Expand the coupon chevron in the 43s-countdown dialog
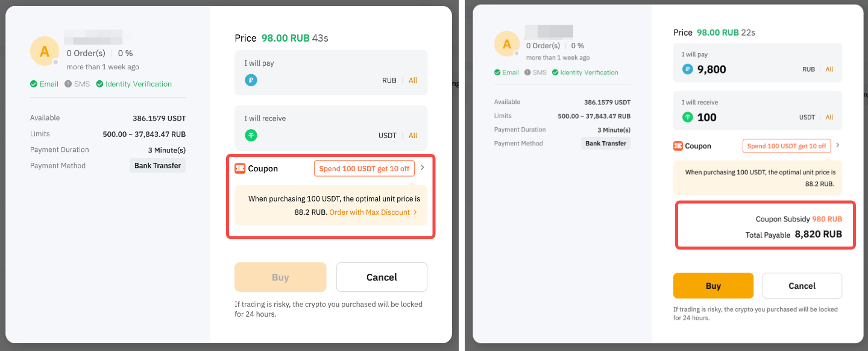This screenshot has height=351, width=868. 423,168
